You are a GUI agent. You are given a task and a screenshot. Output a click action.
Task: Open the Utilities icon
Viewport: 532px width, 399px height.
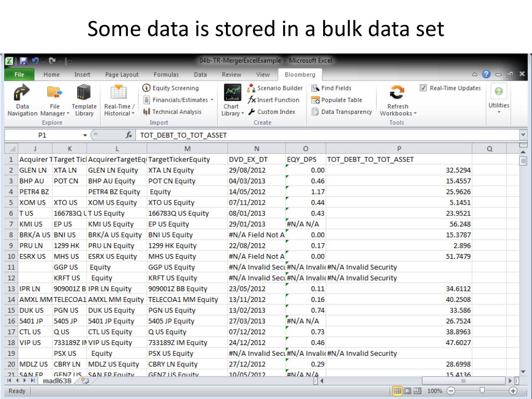click(499, 91)
